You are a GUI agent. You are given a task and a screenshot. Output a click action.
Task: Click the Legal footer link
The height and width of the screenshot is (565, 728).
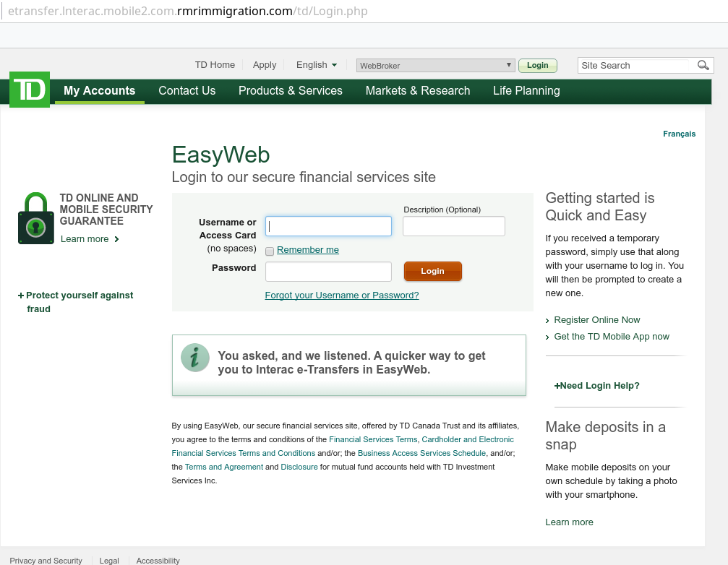click(109, 561)
